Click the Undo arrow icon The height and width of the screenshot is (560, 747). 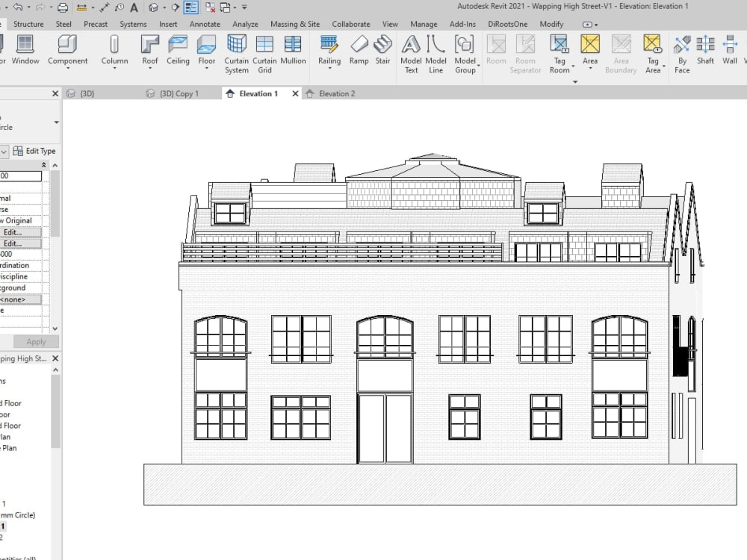(18, 7)
